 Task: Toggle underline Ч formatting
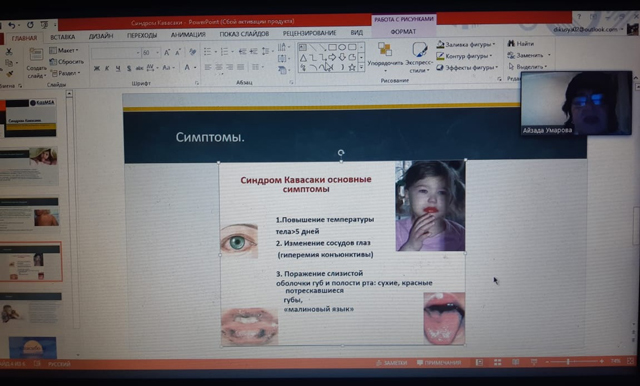tap(118, 68)
